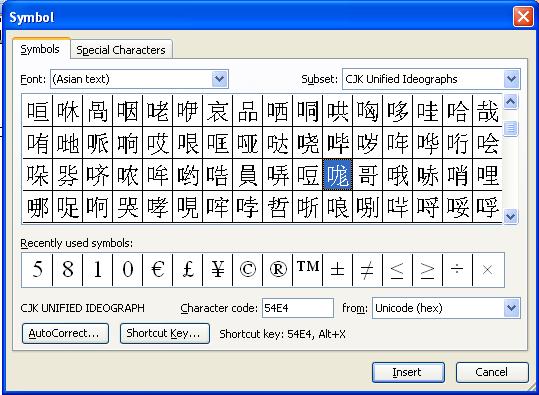Viewport: 539px width, 395px height.
Task: Pick the division ÷ symbol
Action: pyautogui.click(x=458, y=270)
